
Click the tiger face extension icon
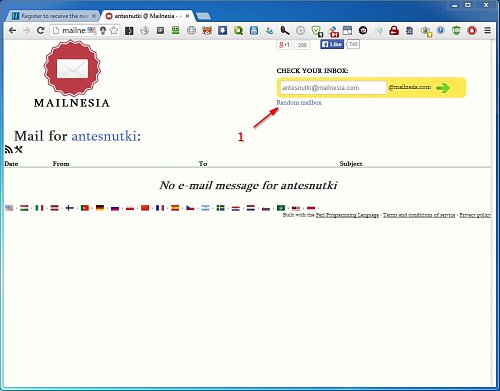[x=207, y=31]
